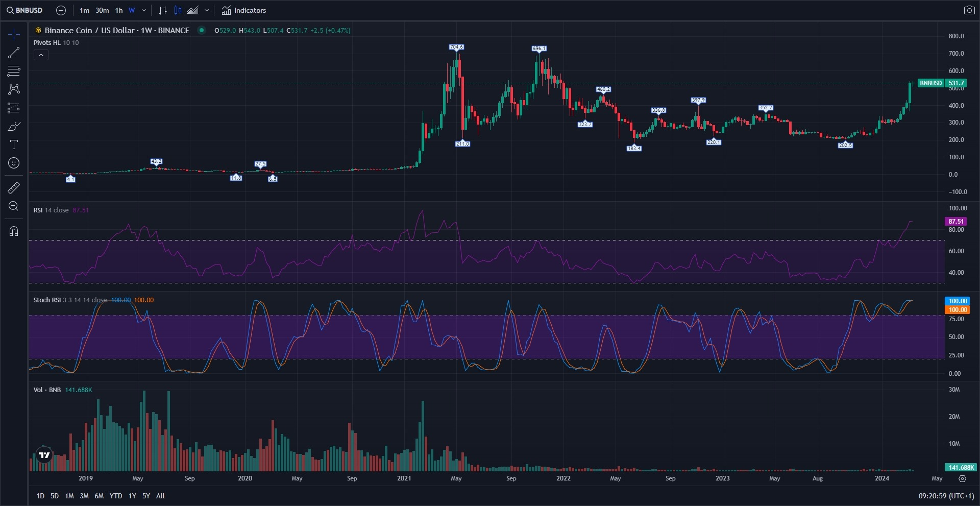Set range to 1Y
The width and height of the screenshot is (980, 506).
click(x=132, y=496)
